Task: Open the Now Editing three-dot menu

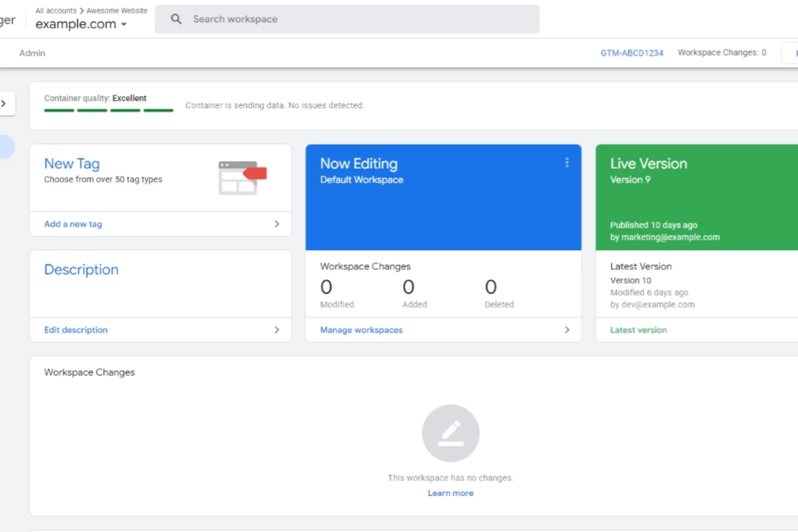Action: pyautogui.click(x=567, y=163)
